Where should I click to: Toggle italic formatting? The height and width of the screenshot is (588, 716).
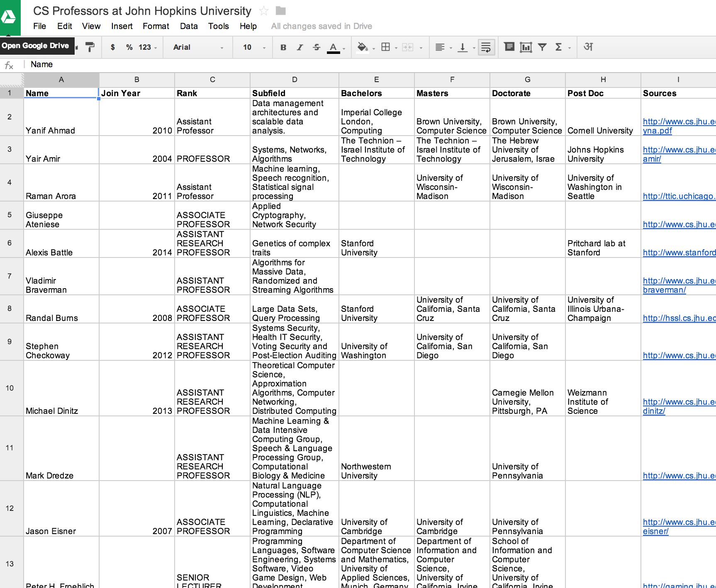(x=300, y=47)
